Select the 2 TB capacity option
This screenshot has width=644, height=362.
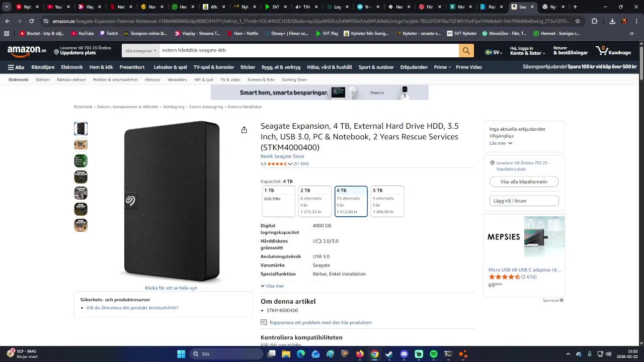pyautogui.click(x=314, y=201)
